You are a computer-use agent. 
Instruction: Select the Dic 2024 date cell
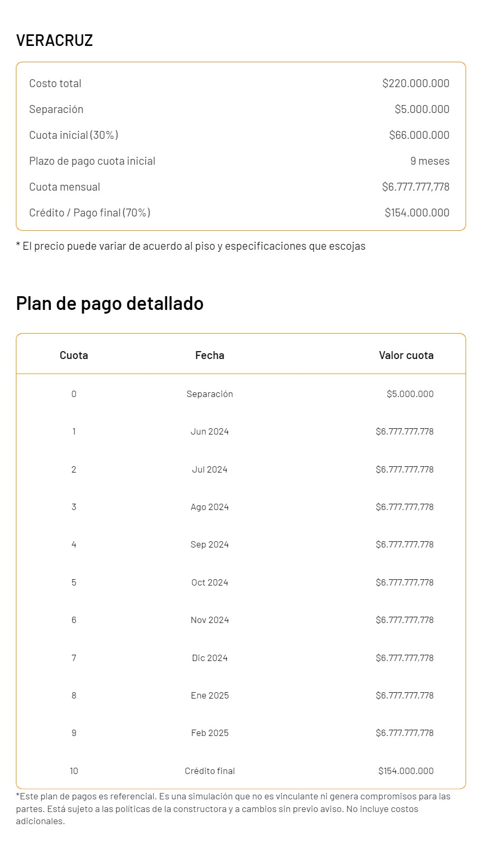[209, 658]
